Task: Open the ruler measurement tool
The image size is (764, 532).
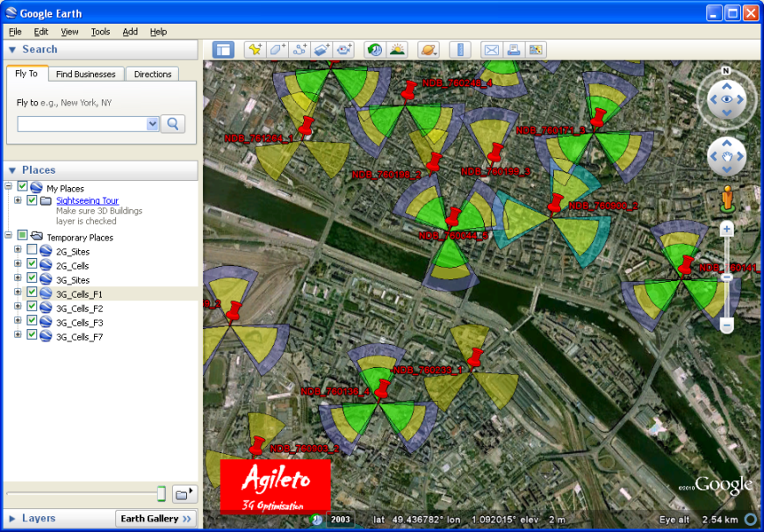Action: [x=460, y=50]
